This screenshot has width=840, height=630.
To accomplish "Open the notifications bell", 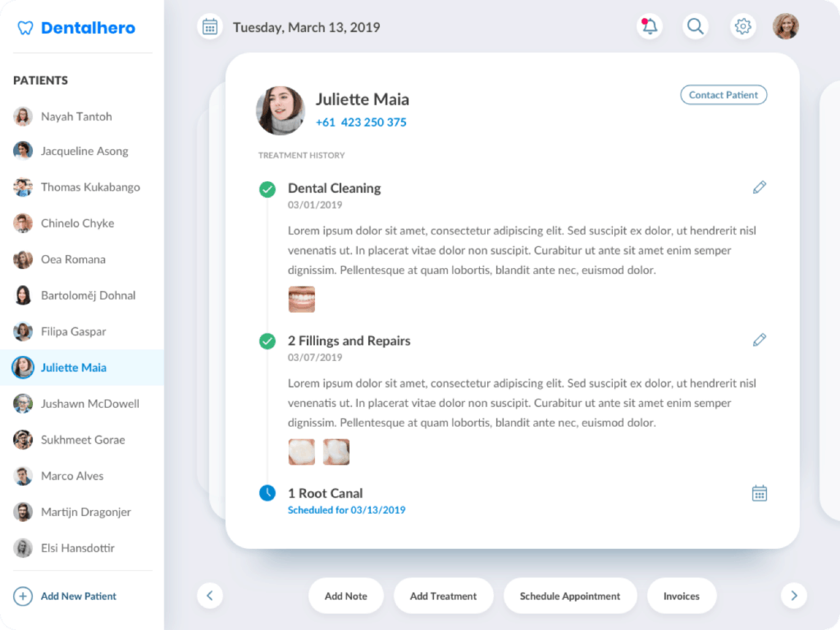I will (650, 26).
